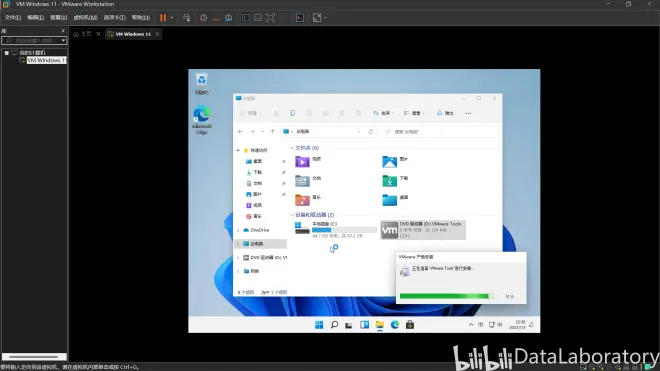Click the Cut scissors icon in Explorer
This screenshot has height=371, width=660.
click(276, 113)
